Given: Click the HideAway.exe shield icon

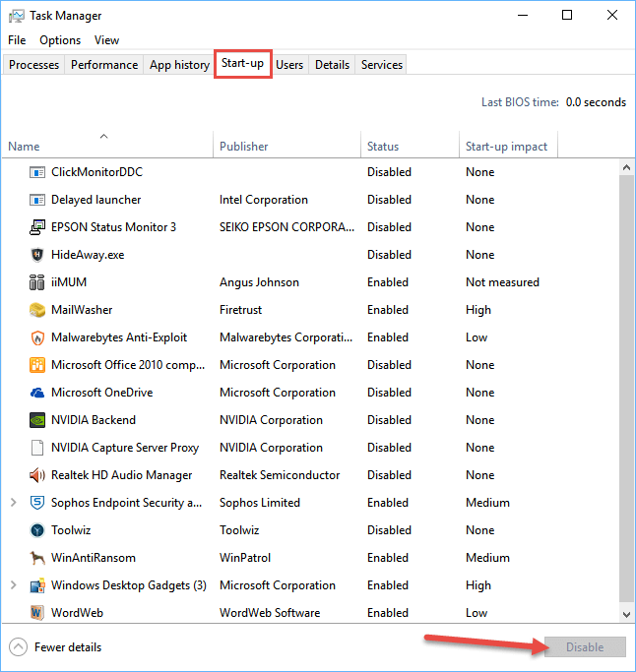Looking at the screenshot, I should 37,255.
